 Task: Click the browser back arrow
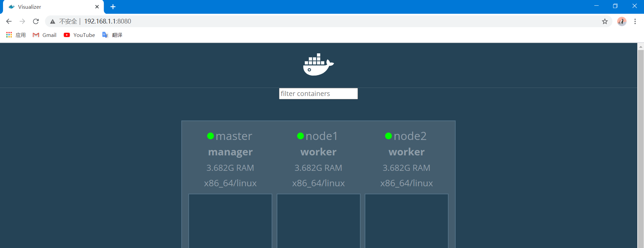click(x=9, y=21)
